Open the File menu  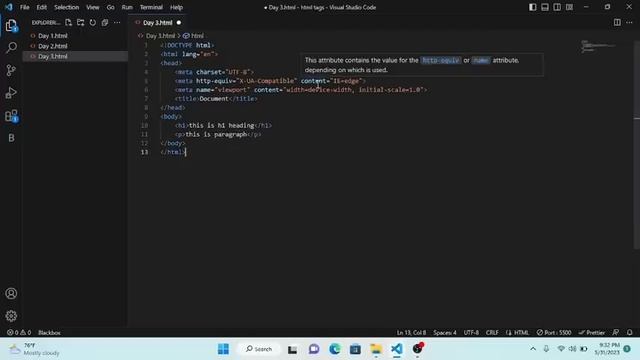(x=24, y=7)
